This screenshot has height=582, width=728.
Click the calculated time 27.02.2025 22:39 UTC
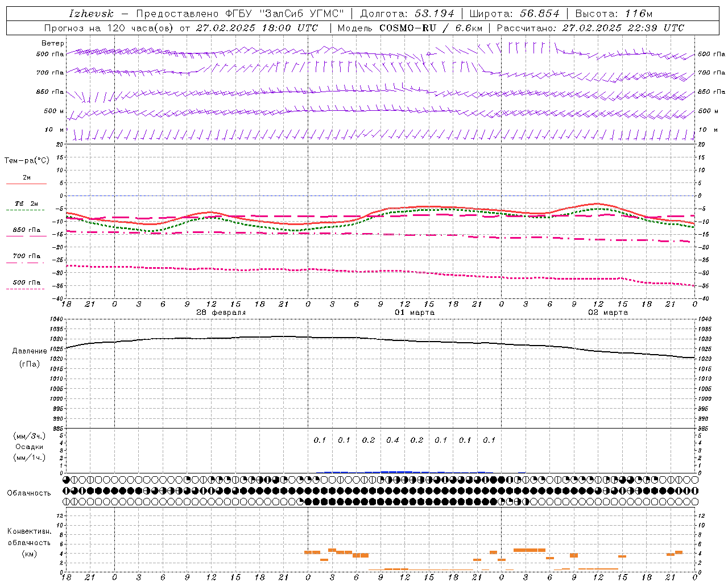click(623, 28)
